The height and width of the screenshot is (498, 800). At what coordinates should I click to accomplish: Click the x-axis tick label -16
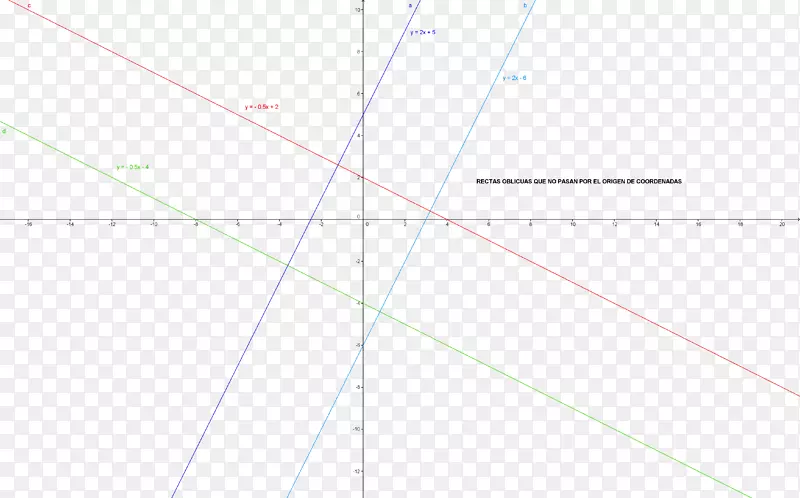[x=30, y=225]
